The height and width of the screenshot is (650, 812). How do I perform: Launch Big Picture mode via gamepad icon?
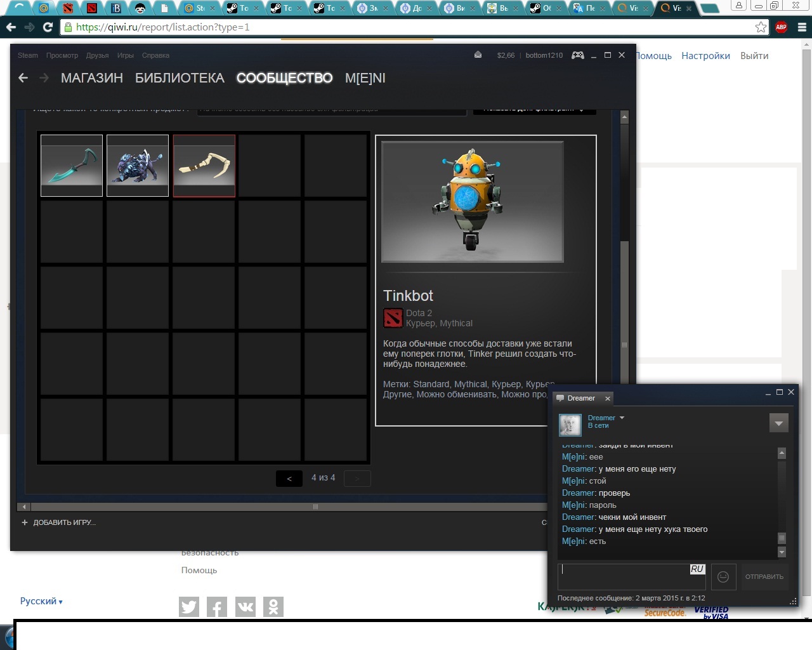pyautogui.click(x=577, y=55)
